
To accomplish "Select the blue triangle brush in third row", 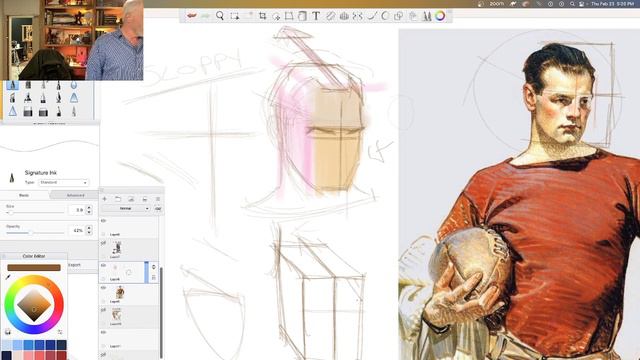I will tap(13, 111).
